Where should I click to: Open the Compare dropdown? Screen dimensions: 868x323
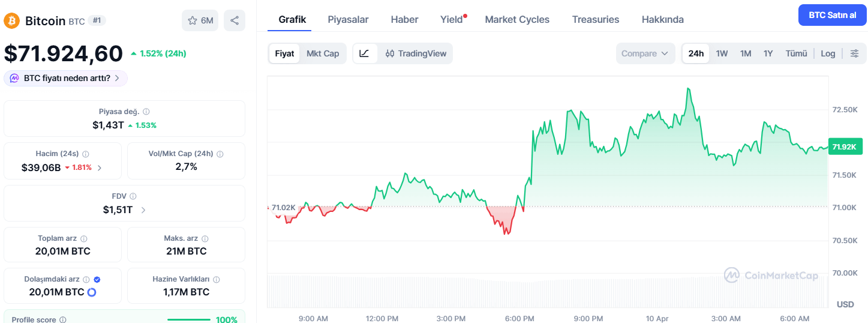[645, 53]
